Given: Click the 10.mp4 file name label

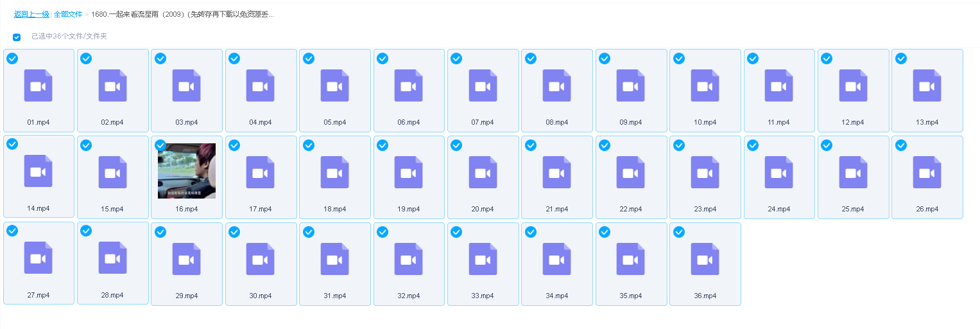Looking at the screenshot, I should [x=705, y=122].
